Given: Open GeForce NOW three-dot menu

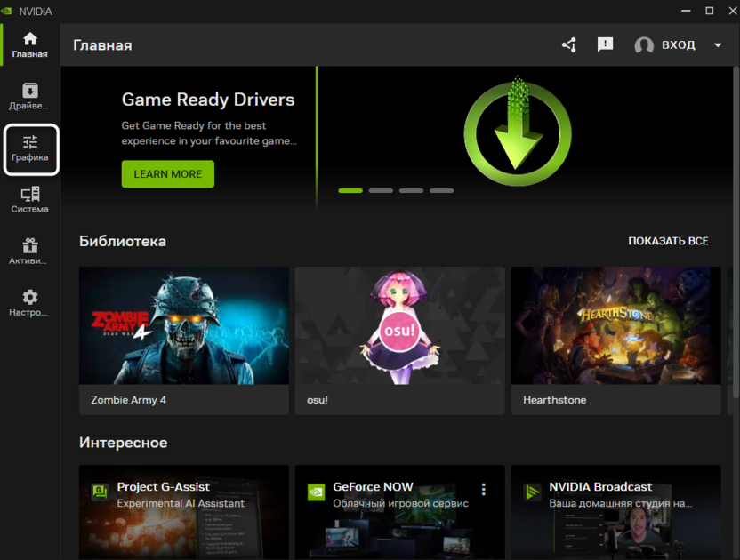Looking at the screenshot, I should point(484,489).
